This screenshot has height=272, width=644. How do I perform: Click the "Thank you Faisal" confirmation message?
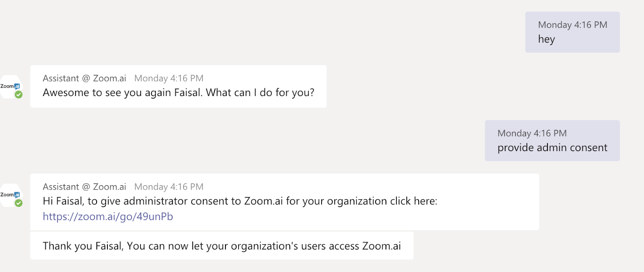pyautogui.click(x=222, y=245)
